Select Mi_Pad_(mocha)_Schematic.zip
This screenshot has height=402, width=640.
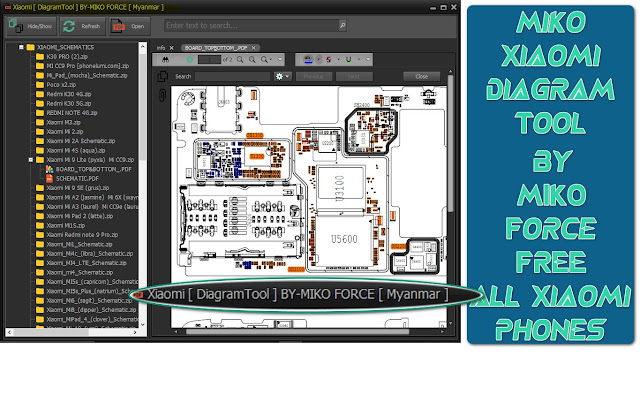pos(87,76)
